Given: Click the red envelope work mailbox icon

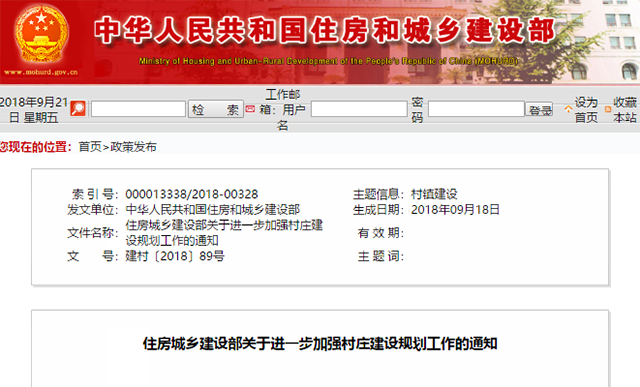Looking at the screenshot, I should tap(250, 109).
